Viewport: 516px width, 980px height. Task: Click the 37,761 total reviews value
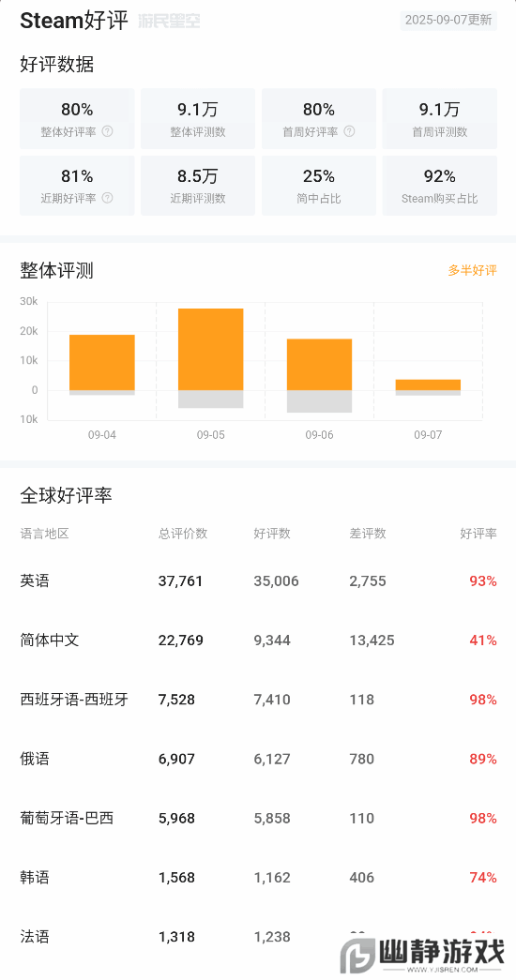pos(181,581)
